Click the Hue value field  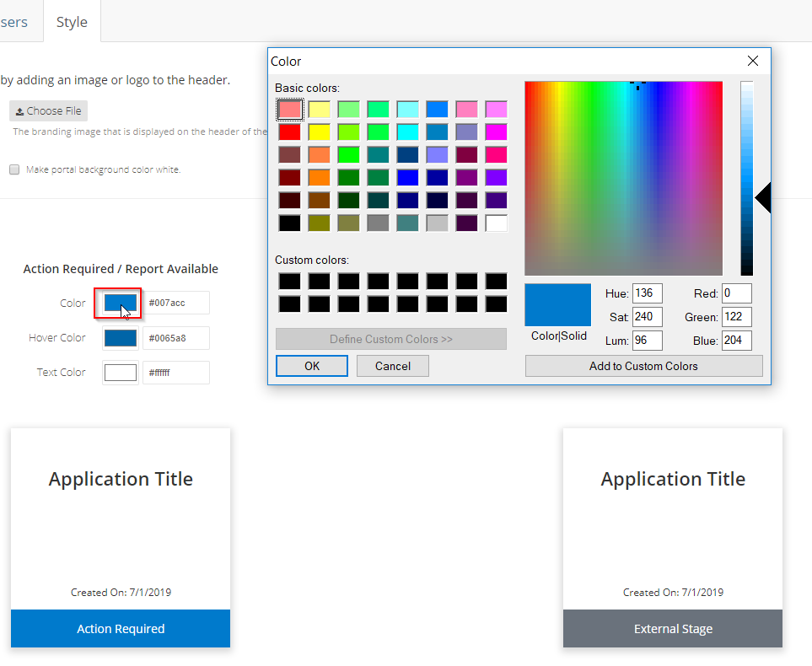pyautogui.click(x=648, y=293)
